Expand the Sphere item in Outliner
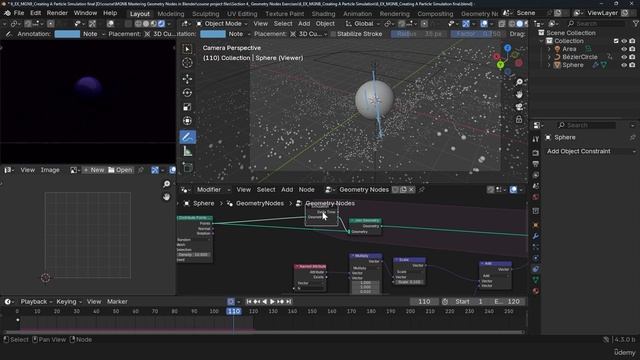Screen dimensions: 640x360 549,65
